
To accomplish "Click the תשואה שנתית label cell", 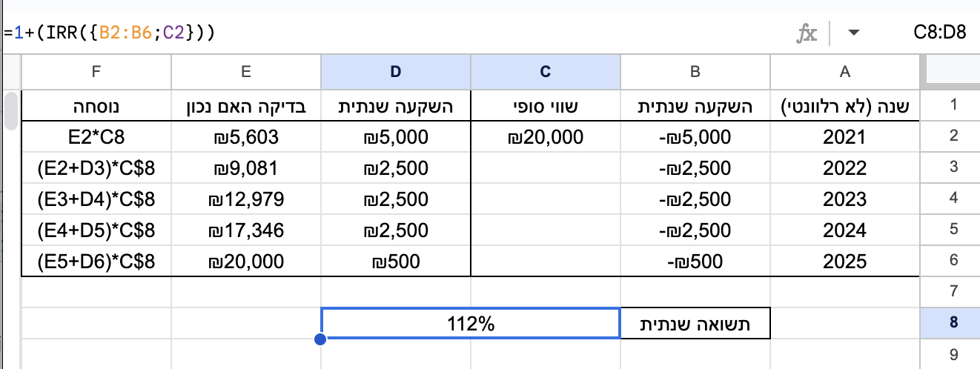I will click(695, 323).
